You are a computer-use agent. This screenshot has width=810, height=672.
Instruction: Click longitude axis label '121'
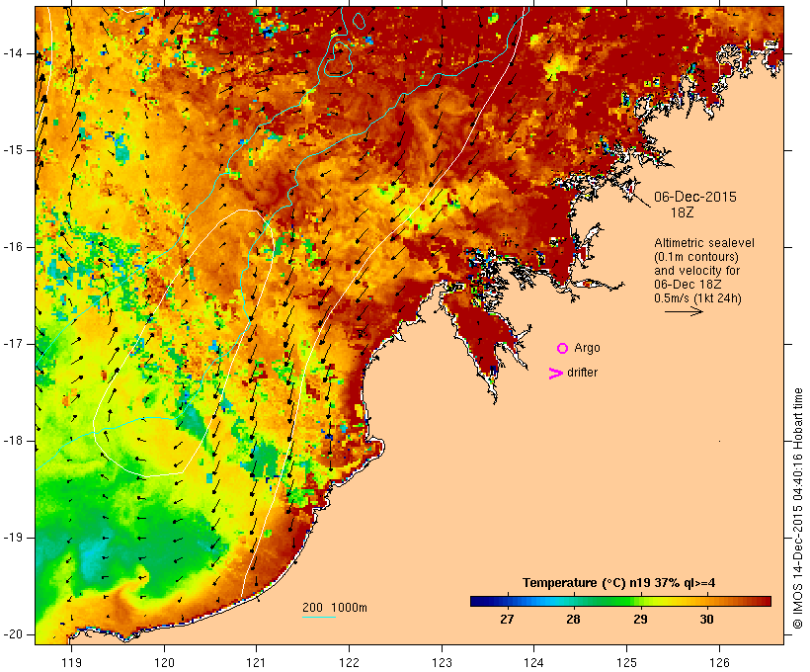coord(256,662)
